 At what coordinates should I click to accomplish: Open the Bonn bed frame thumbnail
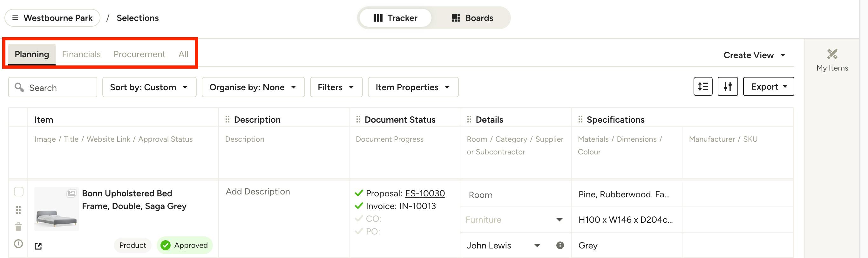point(56,209)
